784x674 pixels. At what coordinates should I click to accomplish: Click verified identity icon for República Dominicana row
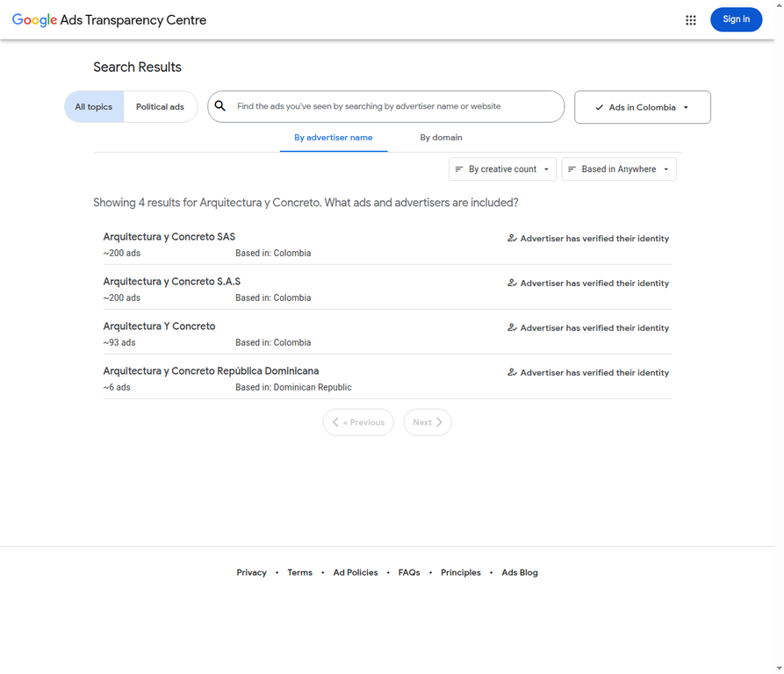coord(512,372)
